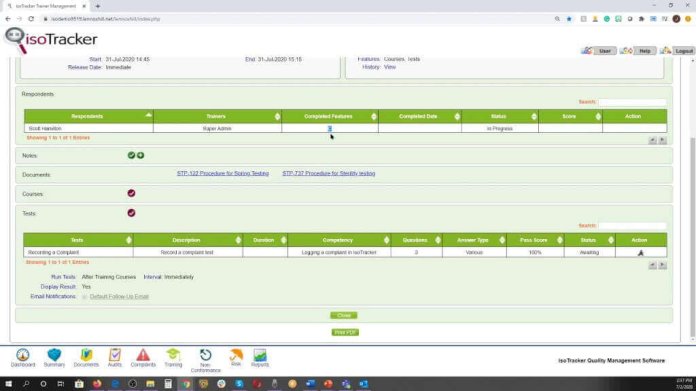Go to next page of tests table
The height and width of the screenshot is (391, 696).
click(662, 265)
